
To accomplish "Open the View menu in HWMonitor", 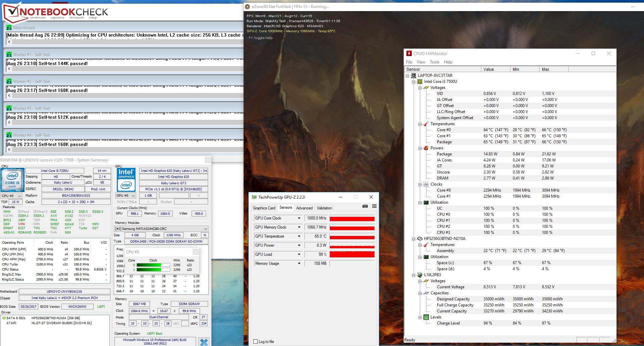I will point(421,62).
